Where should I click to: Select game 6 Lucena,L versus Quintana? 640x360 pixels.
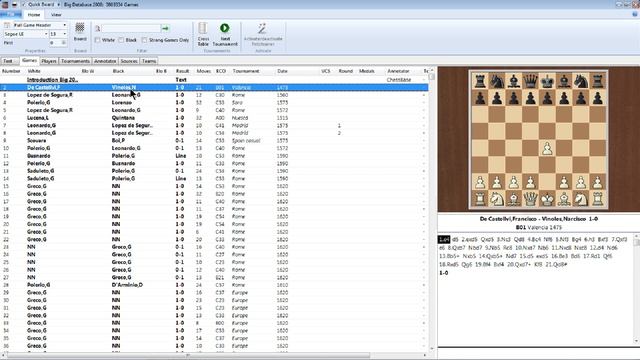point(214,118)
